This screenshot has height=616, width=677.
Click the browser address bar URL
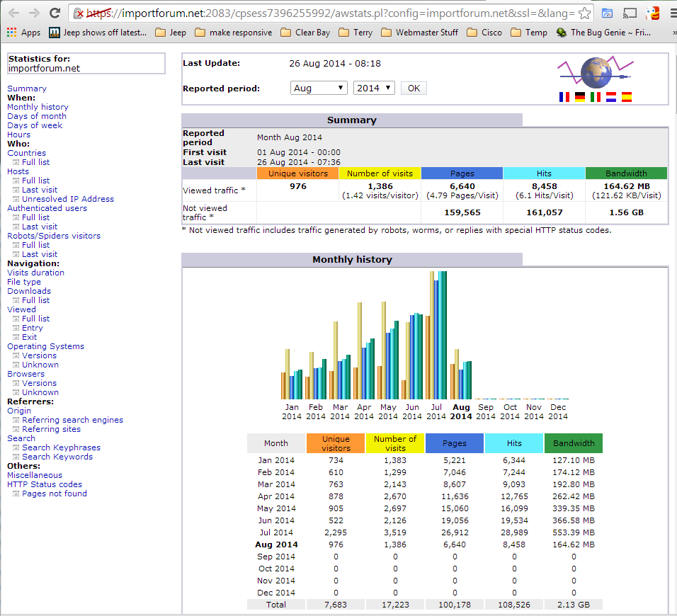(330, 13)
